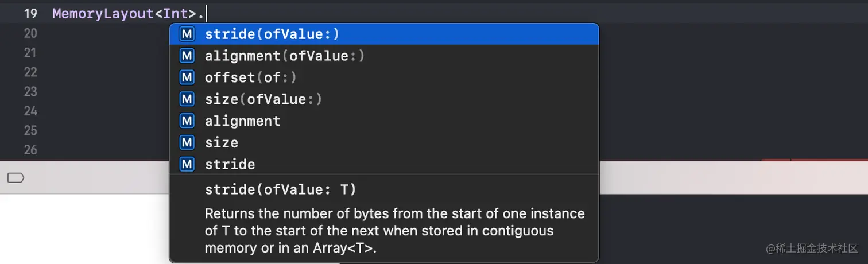Image resolution: width=868 pixels, height=264 pixels.
Task: Click line number 22 in the gutter
Action: (x=30, y=72)
